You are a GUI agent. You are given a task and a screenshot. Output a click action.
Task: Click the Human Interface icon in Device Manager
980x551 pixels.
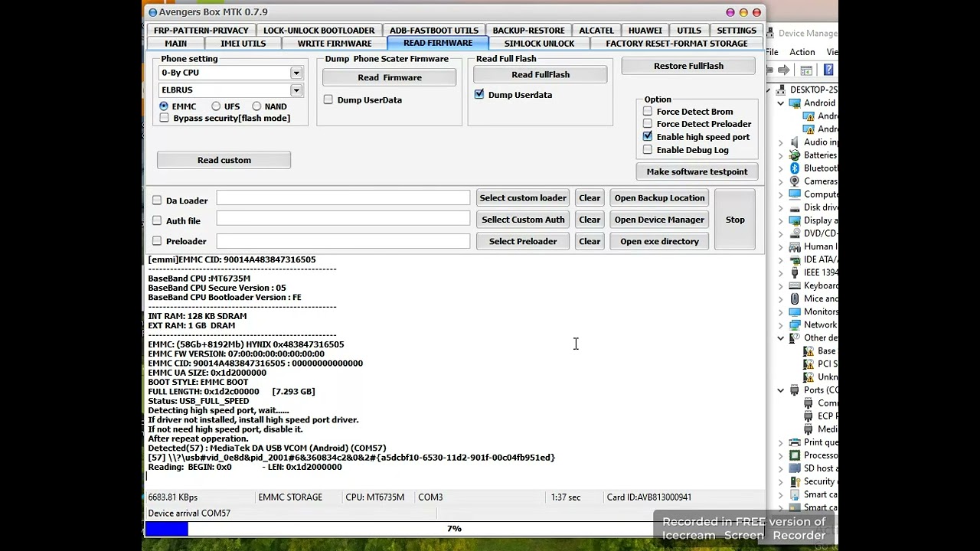795,246
